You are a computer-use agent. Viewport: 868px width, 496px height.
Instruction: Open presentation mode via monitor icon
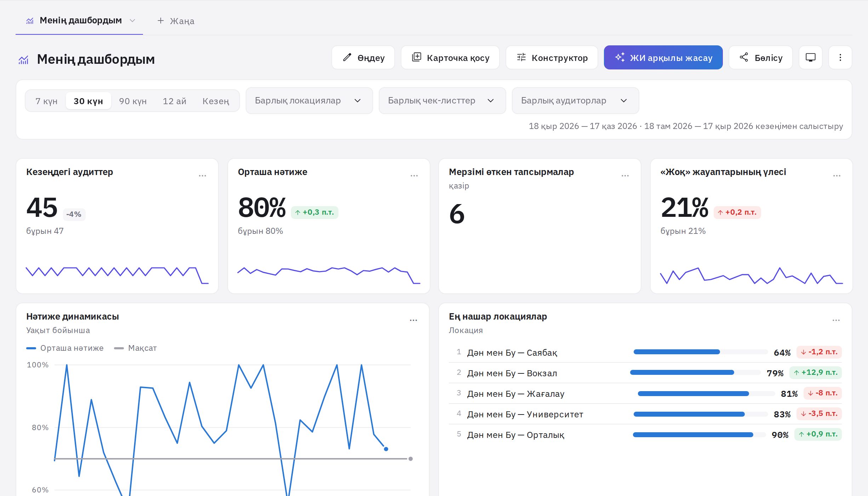[811, 57]
